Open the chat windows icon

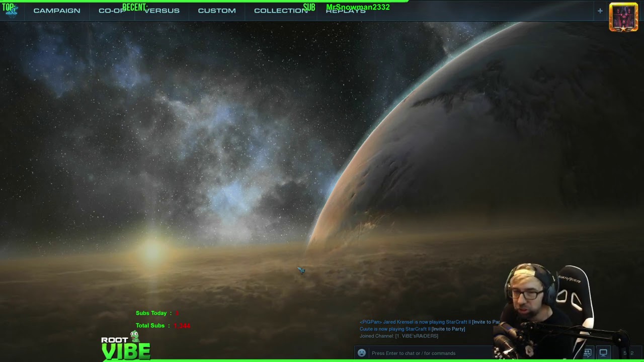[587, 353]
